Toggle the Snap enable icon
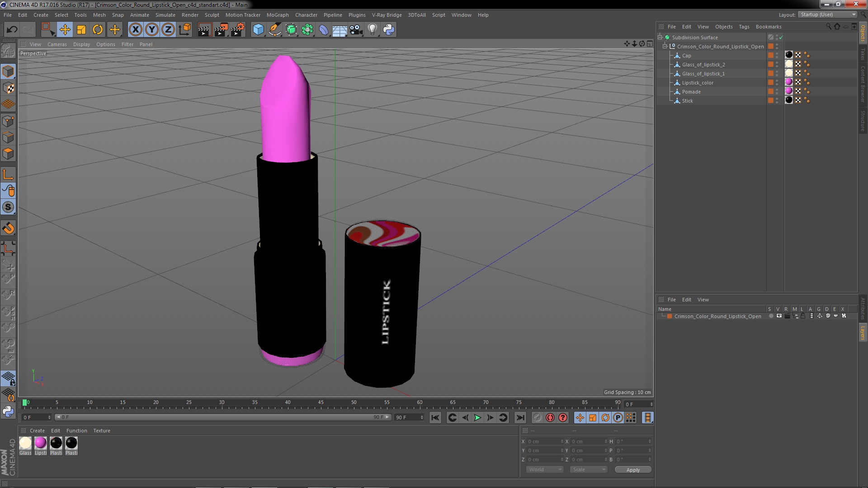This screenshot has height=488, width=868. click(x=8, y=207)
